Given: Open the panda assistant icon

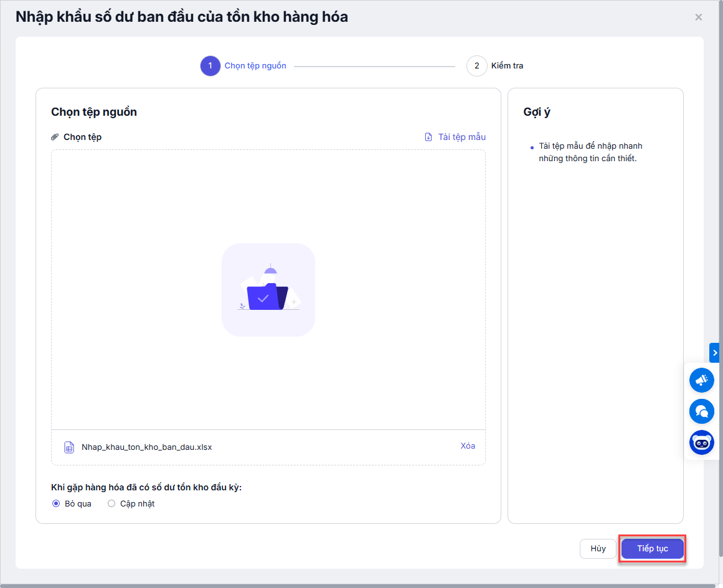Looking at the screenshot, I should (x=702, y=442).
